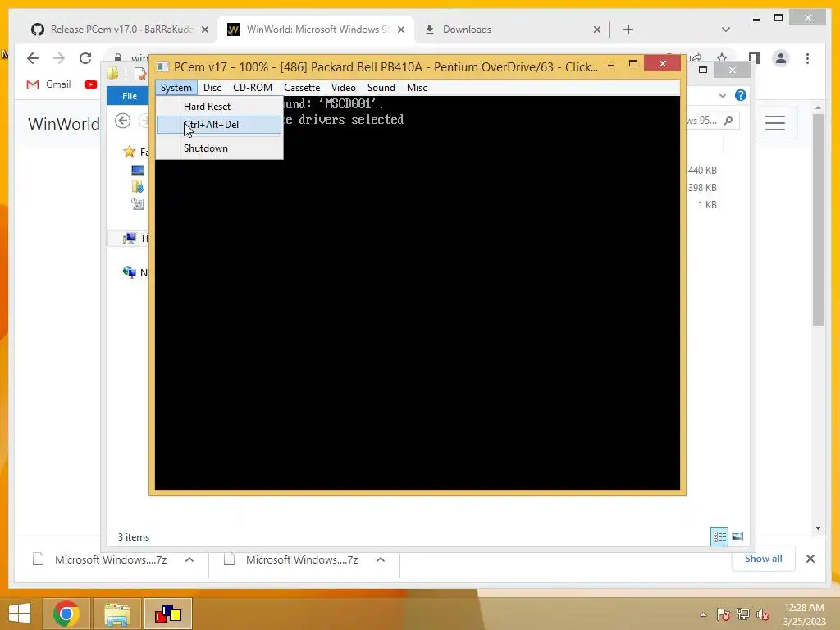840x630 pixels.
Task: Dismiss the Chrome downloads bar
Action: 810,559
